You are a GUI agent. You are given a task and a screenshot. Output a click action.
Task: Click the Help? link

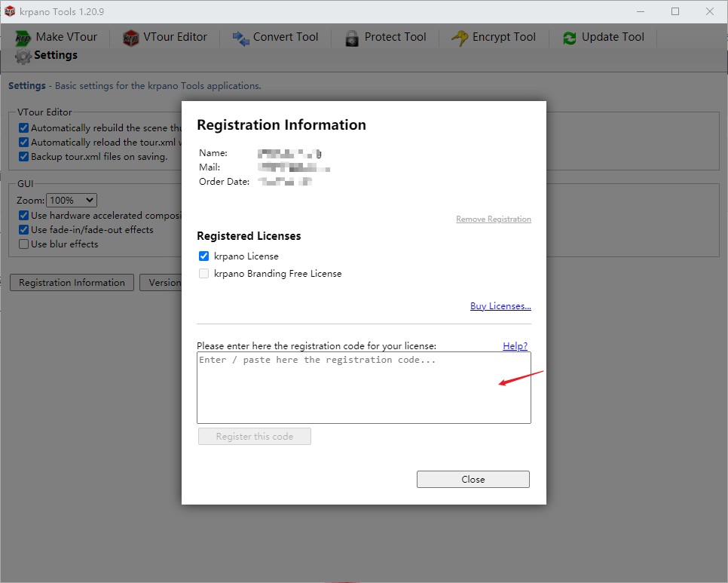[515, 346]
